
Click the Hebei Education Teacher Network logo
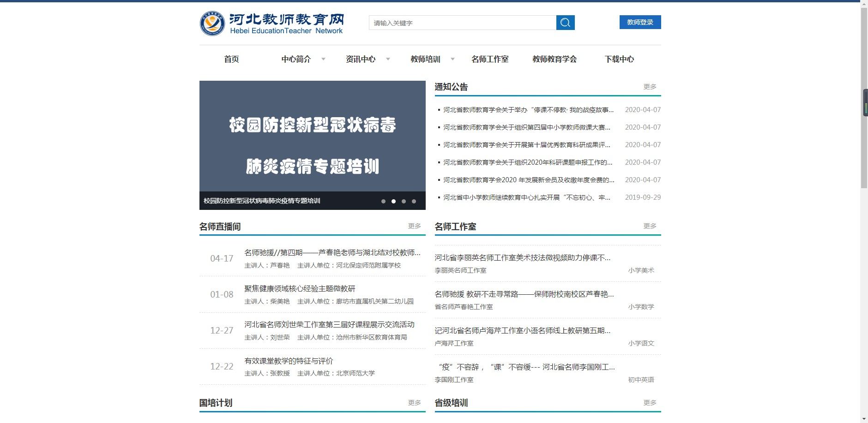tap(271, 22)
